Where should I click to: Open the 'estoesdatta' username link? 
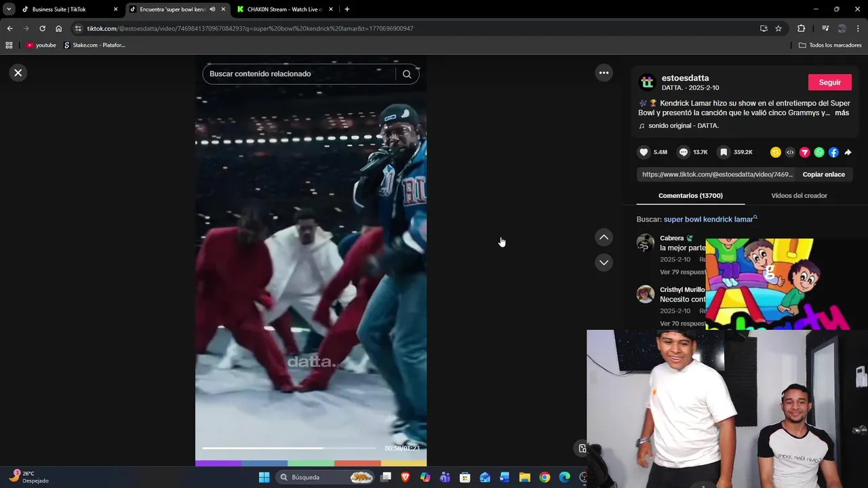pyautogui.click(x=685, y=78)
